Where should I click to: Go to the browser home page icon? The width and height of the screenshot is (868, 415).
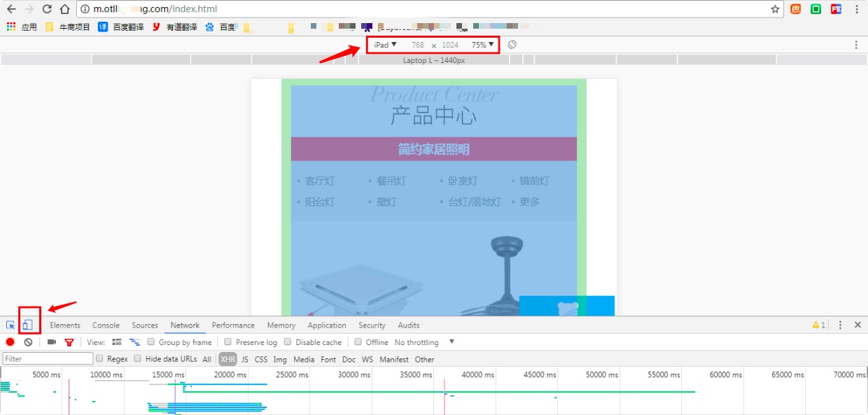coord(64,9)
